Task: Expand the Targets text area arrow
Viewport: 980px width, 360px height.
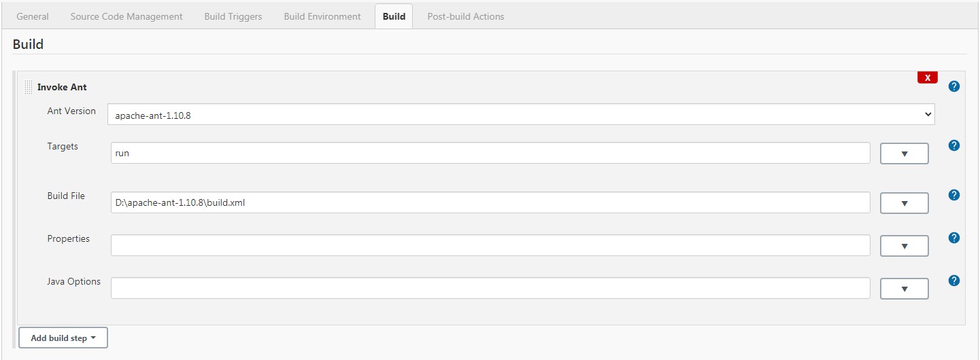Action: (x=905, y=154)
